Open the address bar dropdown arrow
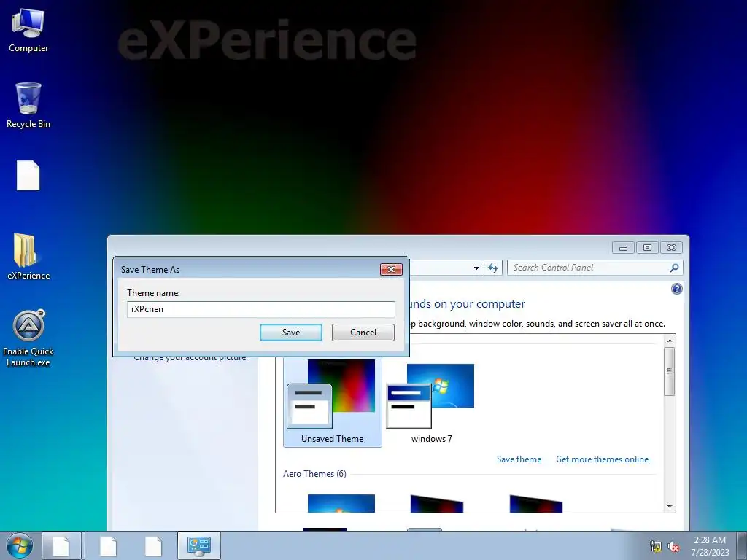Image resolution: width=747 pixels, height=560 pixels. click(476, 268)
